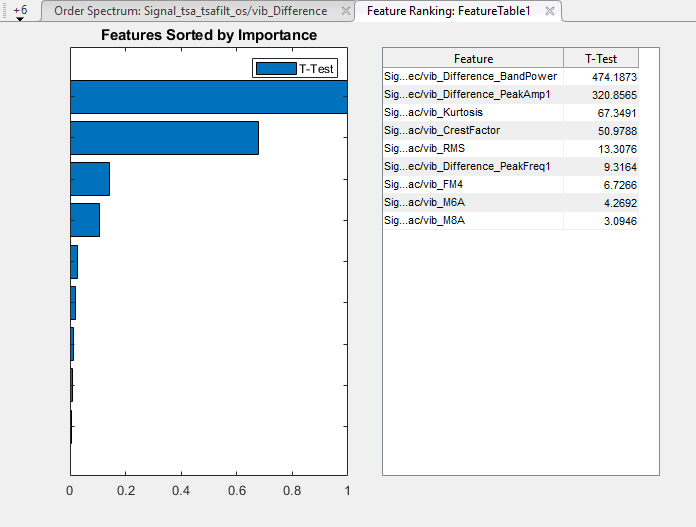Click the chart title Features Sorted by Importance
The image size is (696, 527).
(209, 35)
